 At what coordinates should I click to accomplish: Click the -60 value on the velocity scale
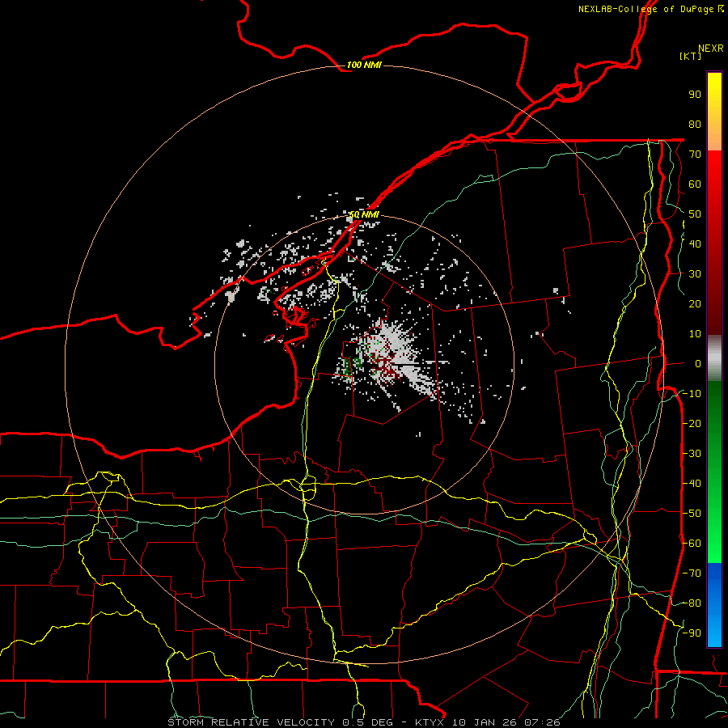(x=692, y=544)
